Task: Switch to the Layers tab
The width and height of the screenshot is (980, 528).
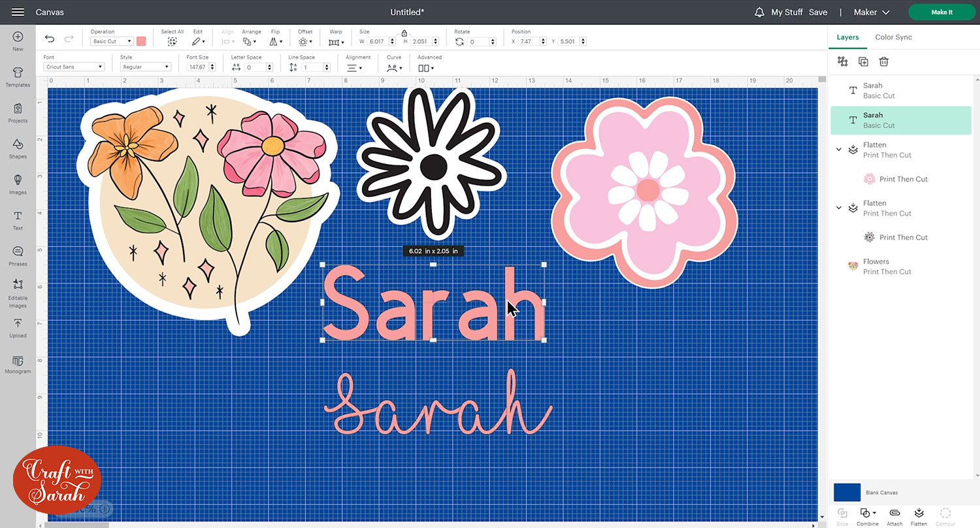Action: tap(847, 37)
